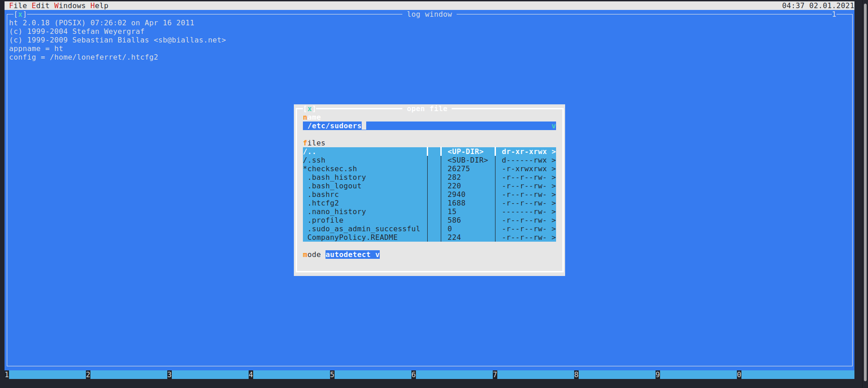Open the Help menu
The width and height of the screenshot is (868, 388).
[99, 5]
